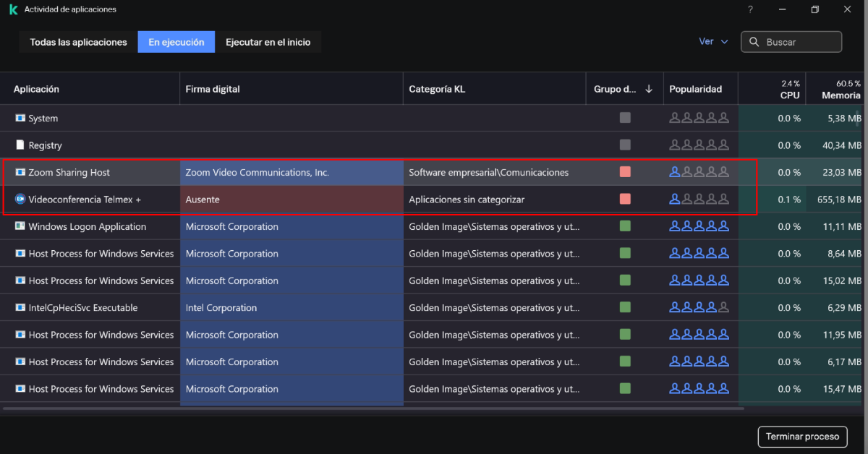Click the sort arrow in the Grupo column header
Image resolution: width=868 pixels, height=454 pixels.
(x=649, y=89)
